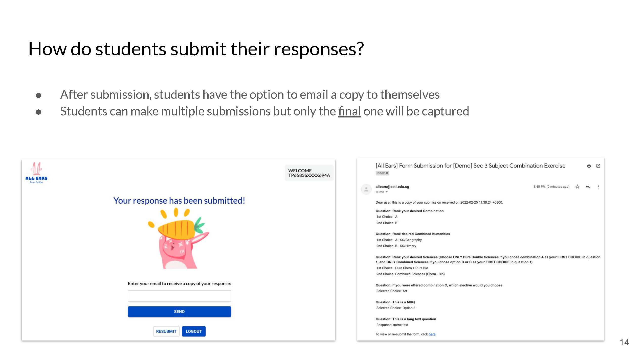The width and height of the screenshot is (644, 362).
Task: Click the sender address allears@estl.edu.sg
Action: click(392, 187)
